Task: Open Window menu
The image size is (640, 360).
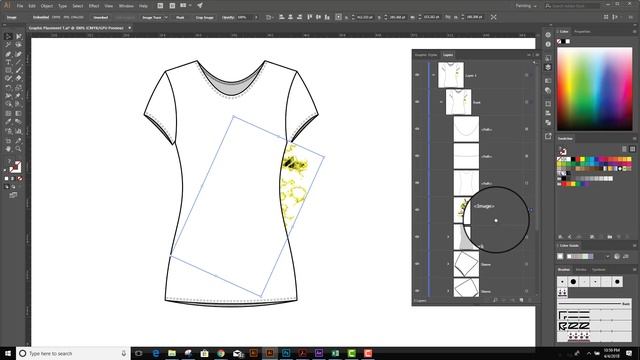Action: [126, 6]
